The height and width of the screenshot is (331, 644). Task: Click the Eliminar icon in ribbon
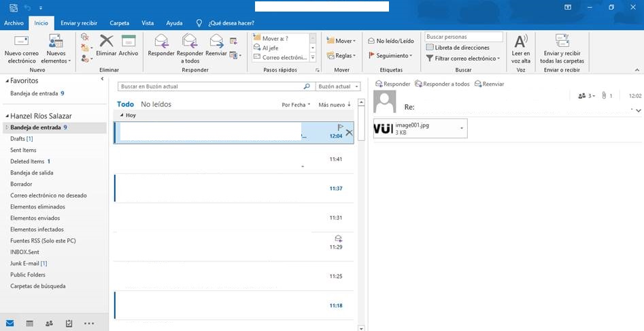click(x=107, y=42)
